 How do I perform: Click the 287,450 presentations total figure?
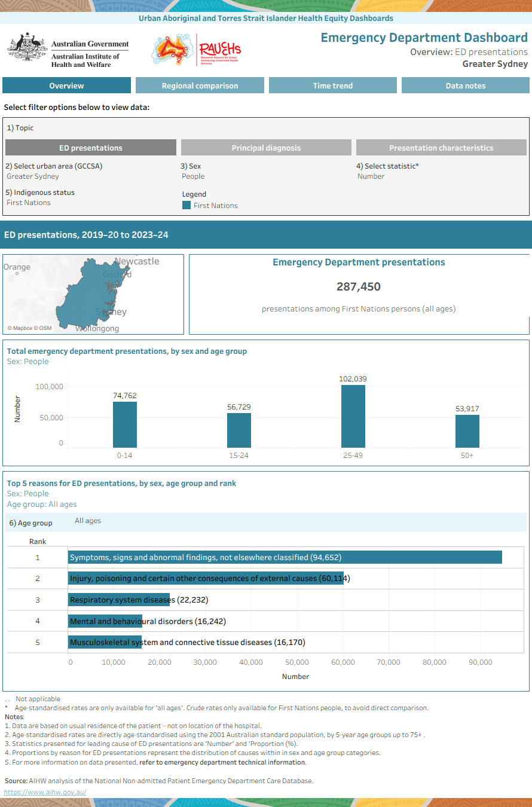click(359, 287)
